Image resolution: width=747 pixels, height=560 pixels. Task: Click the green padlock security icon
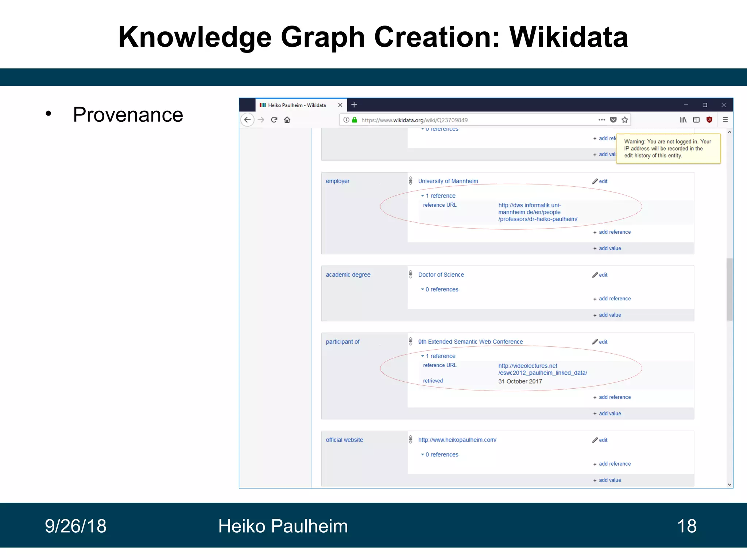[355, 120]
